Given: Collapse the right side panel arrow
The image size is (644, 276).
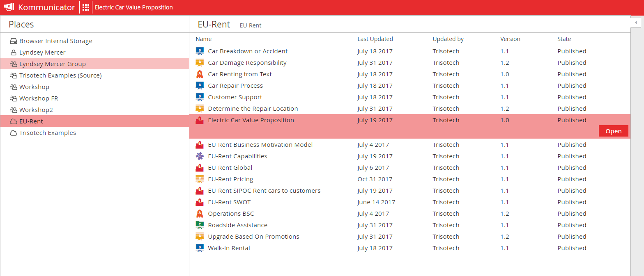Looking at the screenshot, I should pyautogui.click(x=636, y=22).
